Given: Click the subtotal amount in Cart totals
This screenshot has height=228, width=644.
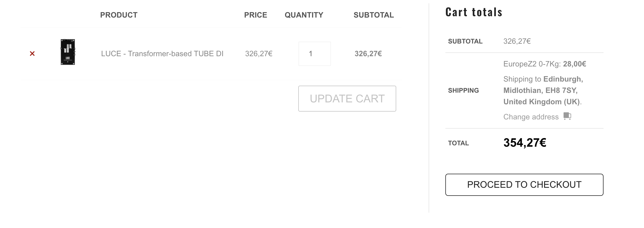Looking at the screenshot, I should click(x=517, y=41).
